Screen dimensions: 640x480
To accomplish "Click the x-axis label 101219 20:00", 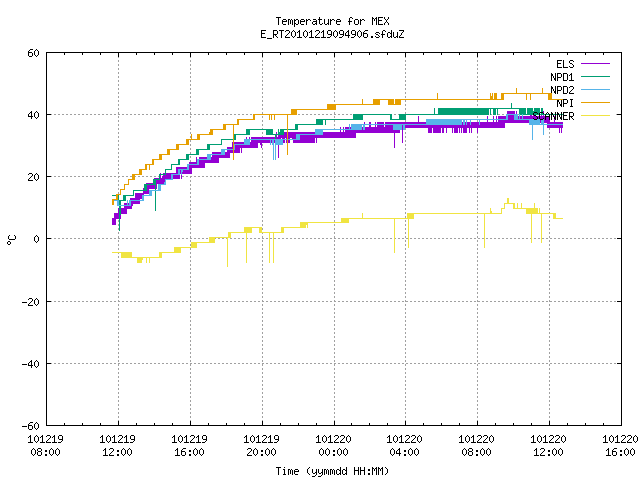I will point(262,446).
